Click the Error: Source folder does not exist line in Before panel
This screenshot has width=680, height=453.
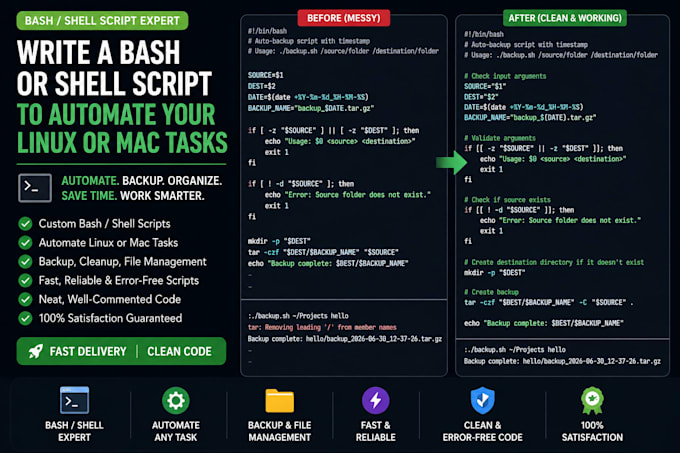348,195
